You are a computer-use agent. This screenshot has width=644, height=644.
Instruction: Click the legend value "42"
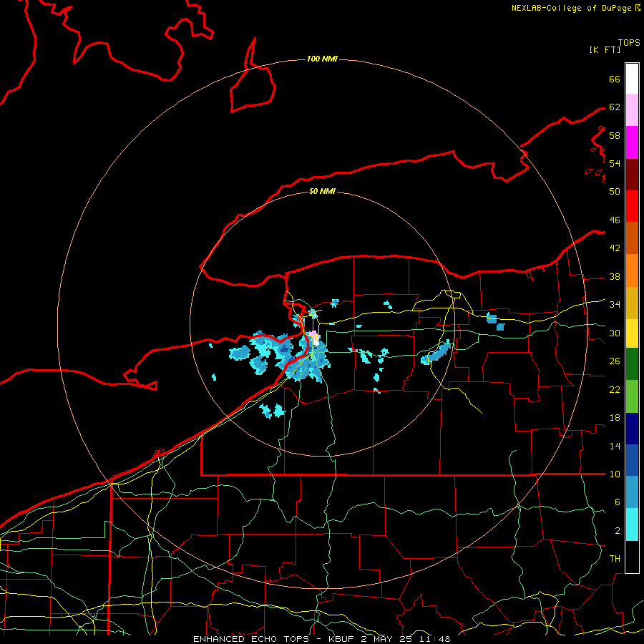[615, 248]
